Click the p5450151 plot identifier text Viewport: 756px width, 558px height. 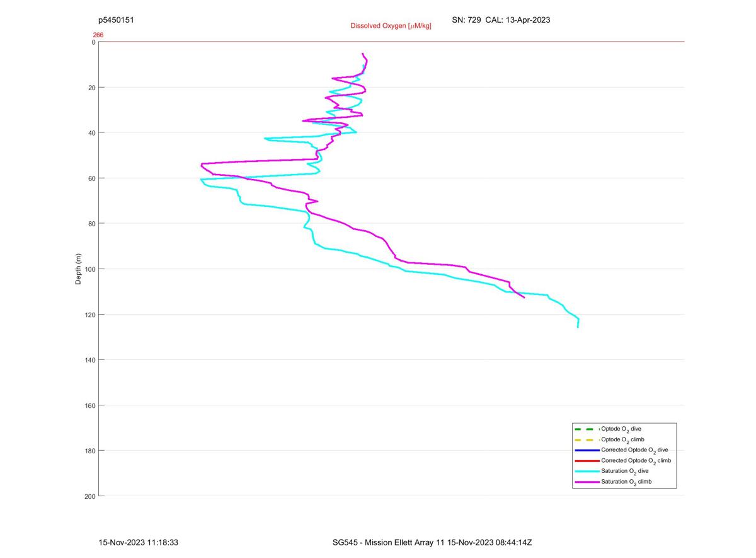pyautogui.click(x=117, y=20)
